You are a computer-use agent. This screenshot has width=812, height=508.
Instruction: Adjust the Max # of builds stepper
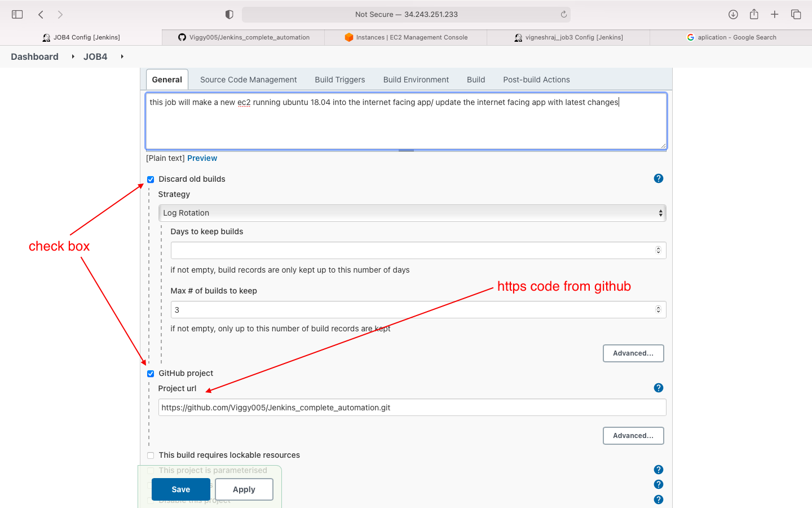(658, 309)
